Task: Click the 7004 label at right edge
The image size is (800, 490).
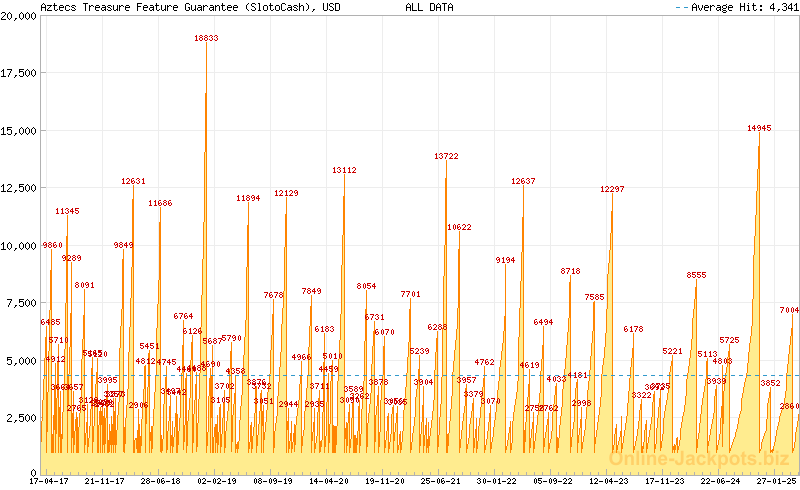Action: pos(789,310)
